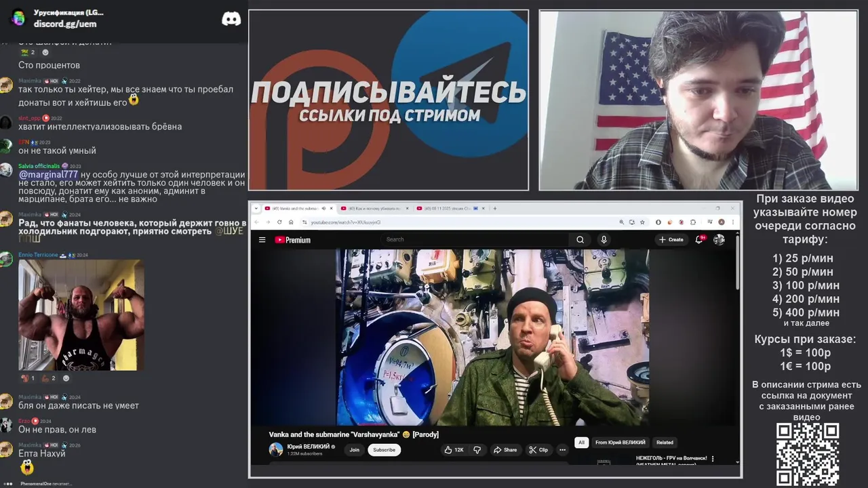Click the YouTube video player
The image size is (868, 488).
click(x=493, y=337)
